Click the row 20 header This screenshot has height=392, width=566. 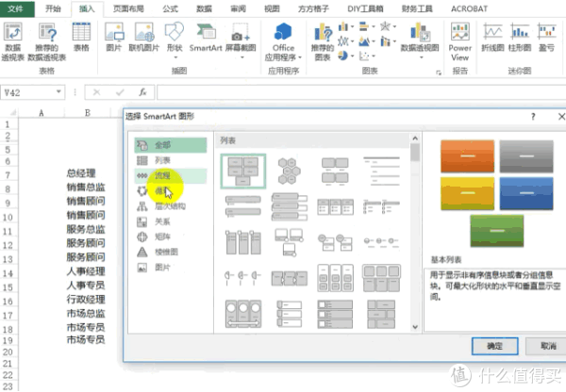(8, 352)
